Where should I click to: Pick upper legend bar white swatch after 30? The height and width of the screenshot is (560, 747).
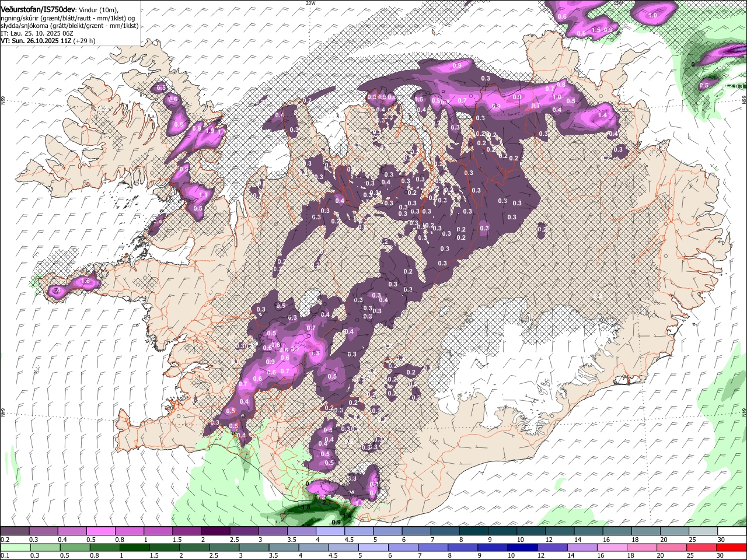[x=732, y=531]
